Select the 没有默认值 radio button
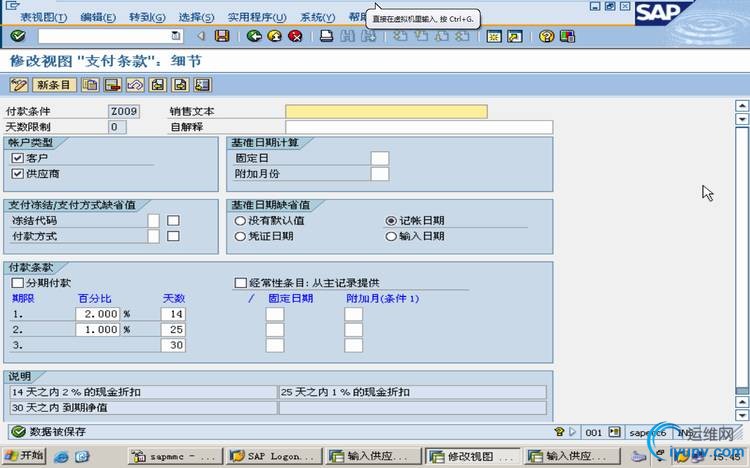The image size is (750, 468). [240, 221]
